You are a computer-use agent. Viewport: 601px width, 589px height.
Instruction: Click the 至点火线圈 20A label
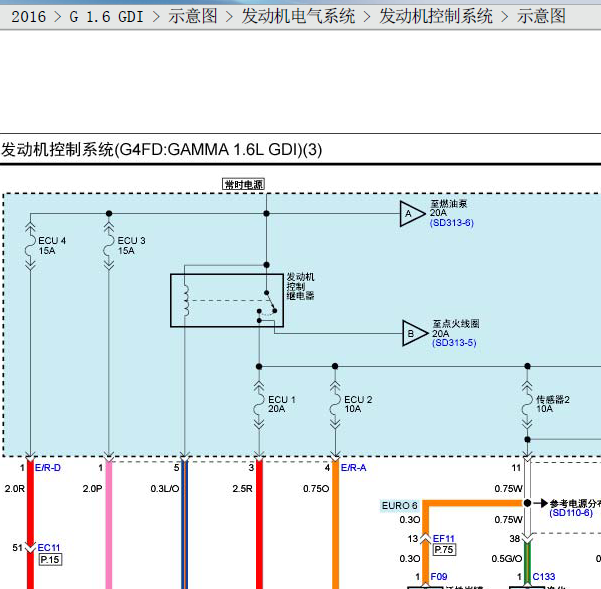point(456,328)
